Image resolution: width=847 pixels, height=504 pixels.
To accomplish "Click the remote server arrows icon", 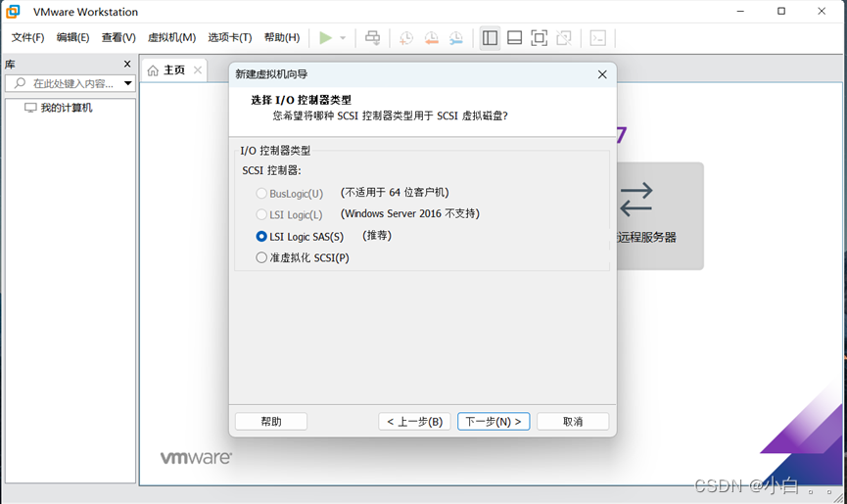I will [x=636, y=199].
